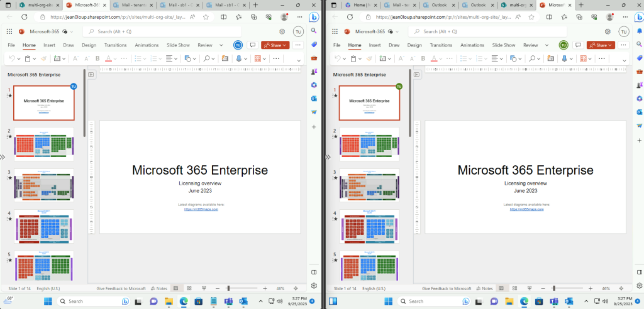Open Microsoft-365 file name dropdown, right window
The image size is (644, 309).
click(x=397, y=31)
